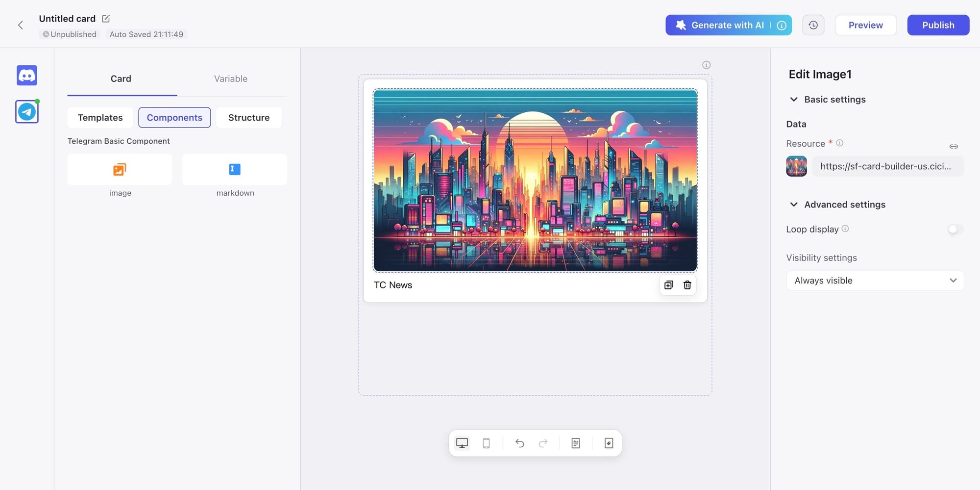Collapse the Advanced settings section

point(794,205)
